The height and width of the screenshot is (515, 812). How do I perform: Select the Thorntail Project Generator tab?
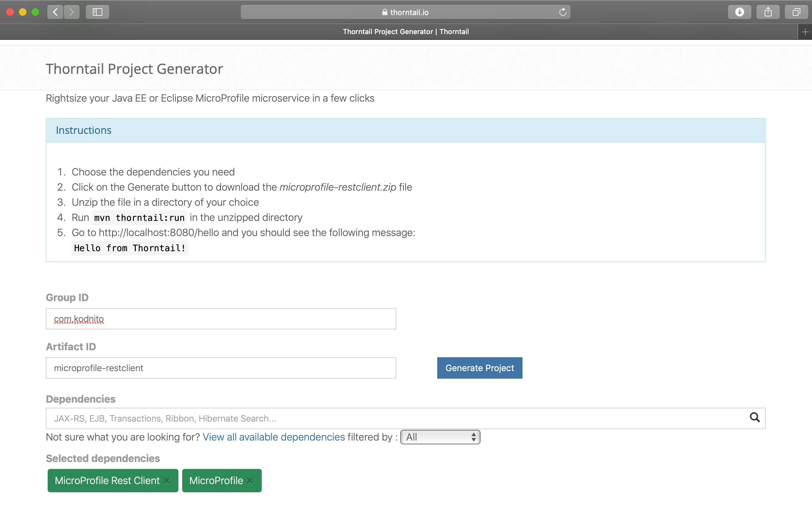[406, 32]
